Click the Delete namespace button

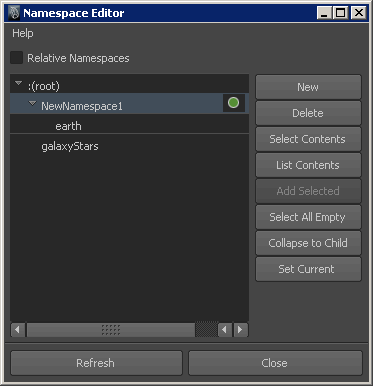[x=308, y=113]
